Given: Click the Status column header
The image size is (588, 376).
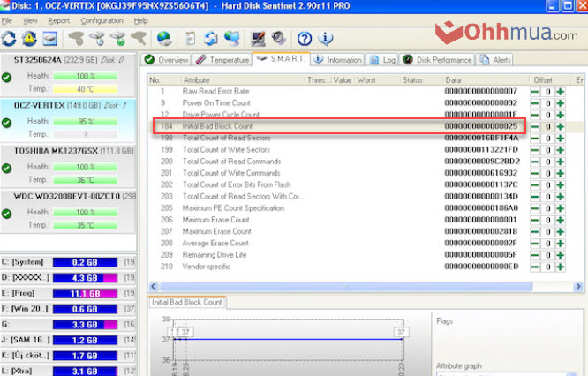Looking at the screenshot, I should tap(421, 80).
